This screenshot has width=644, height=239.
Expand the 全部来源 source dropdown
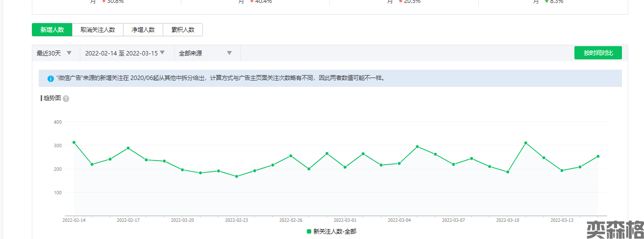(205, 53)
